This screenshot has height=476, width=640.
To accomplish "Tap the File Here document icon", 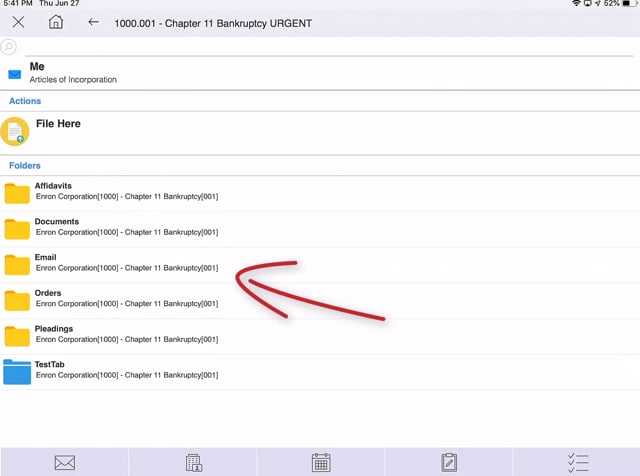I will (15, 131).
